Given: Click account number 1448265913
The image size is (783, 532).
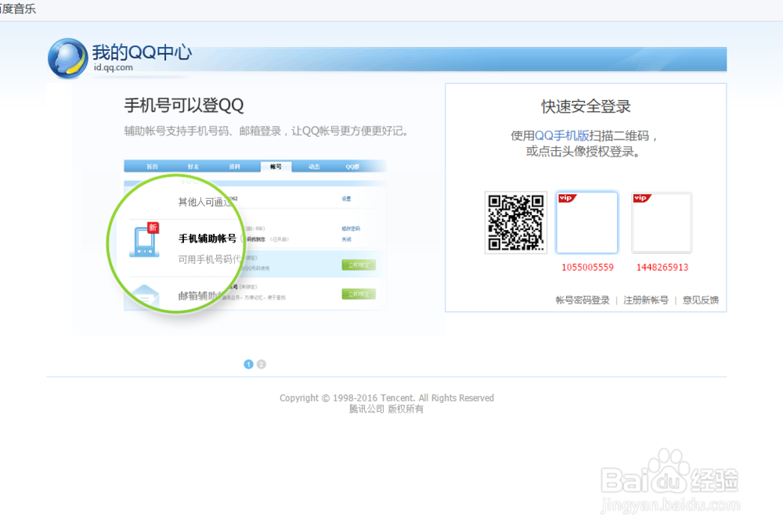Looking at the screenshot, I should [x=662, y=268].
